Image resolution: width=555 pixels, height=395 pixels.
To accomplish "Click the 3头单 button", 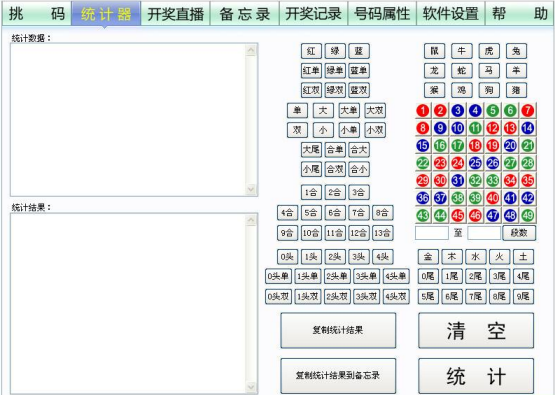I will click(x=366, y=276).
